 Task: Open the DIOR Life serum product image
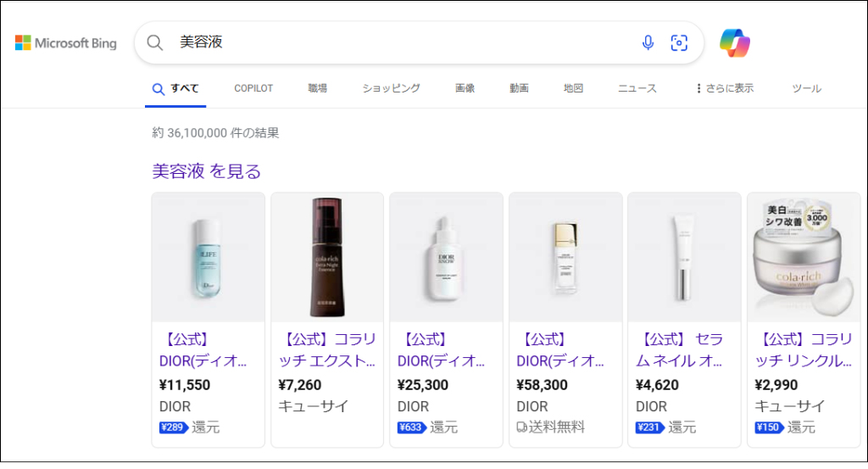[x=209, y=258]
